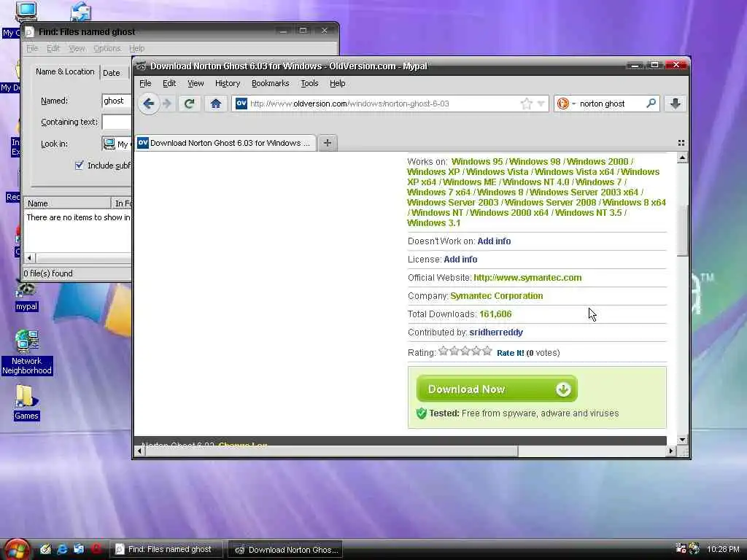This screenshot has width=747, height=560.
Task: Click the Download Now button
Action: pyautogui.click(x=497, y=389)
